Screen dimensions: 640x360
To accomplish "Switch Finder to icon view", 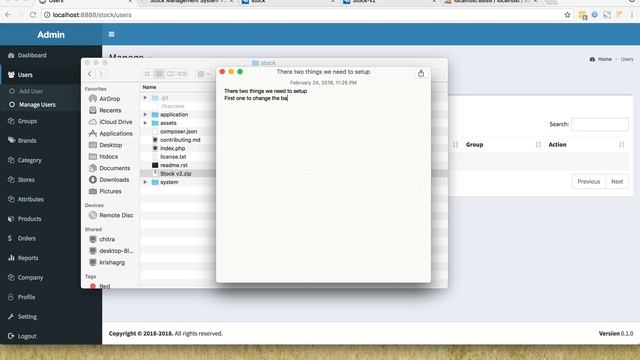I will tap(147, 74).
